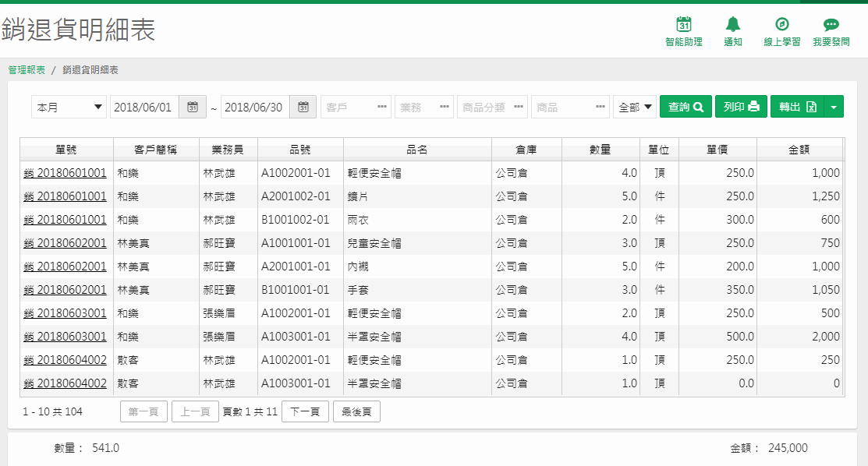Click the 541.0 total quantity value
Image resolution: width=868 pixels, height=466 pixels.
click(x=106, y=448)
